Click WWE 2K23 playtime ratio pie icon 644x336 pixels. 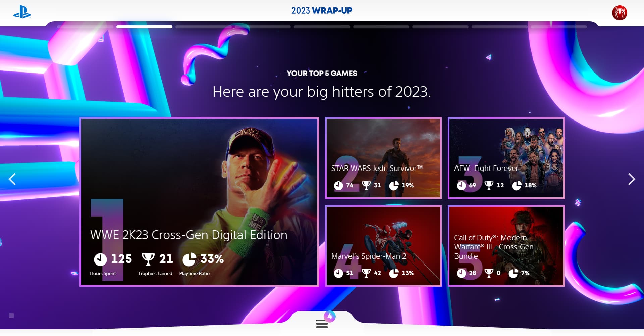[x=189, y=259]
